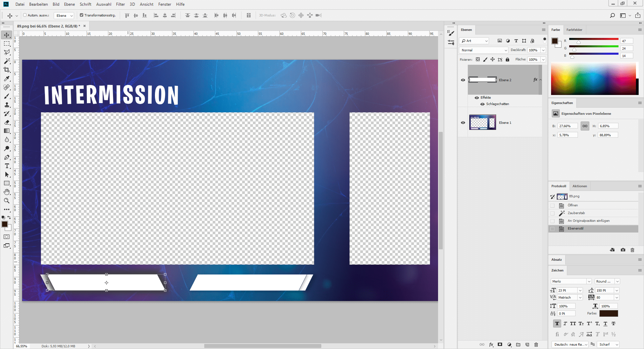The height and width of the screenshot is (349, 644).
Task: Select the Eyedropper tool
Action: pos(7,79)
